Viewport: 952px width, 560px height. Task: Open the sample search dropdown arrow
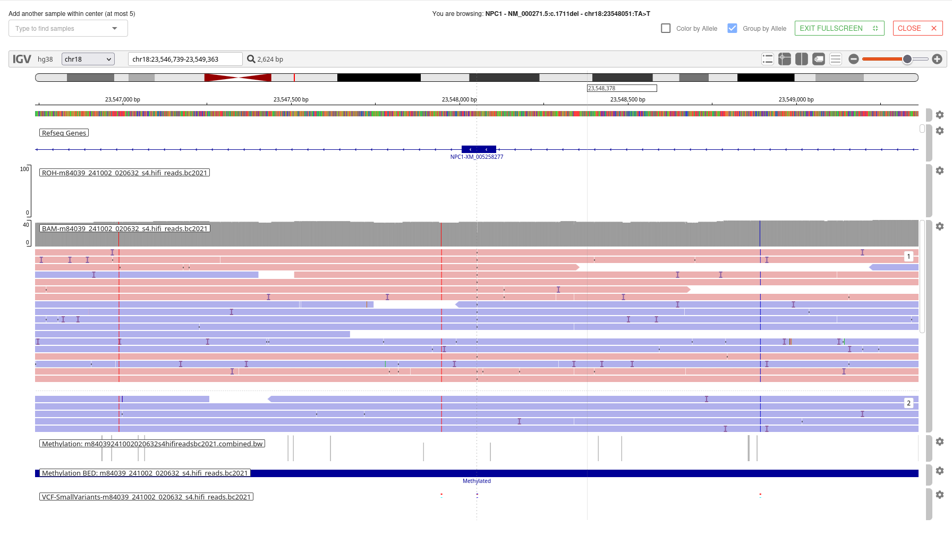[115, 28]
